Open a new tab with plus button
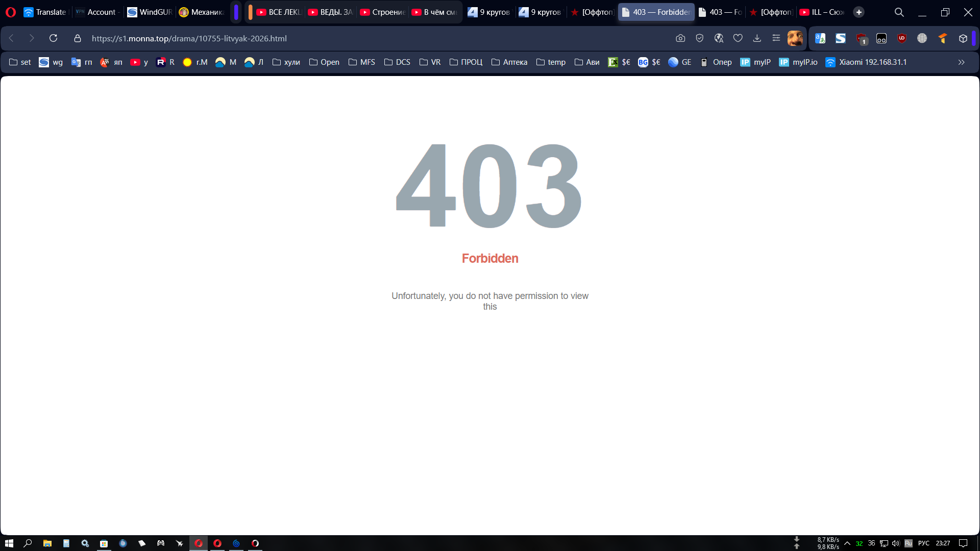This screenshot has height=551, width=980. point(859,12)
